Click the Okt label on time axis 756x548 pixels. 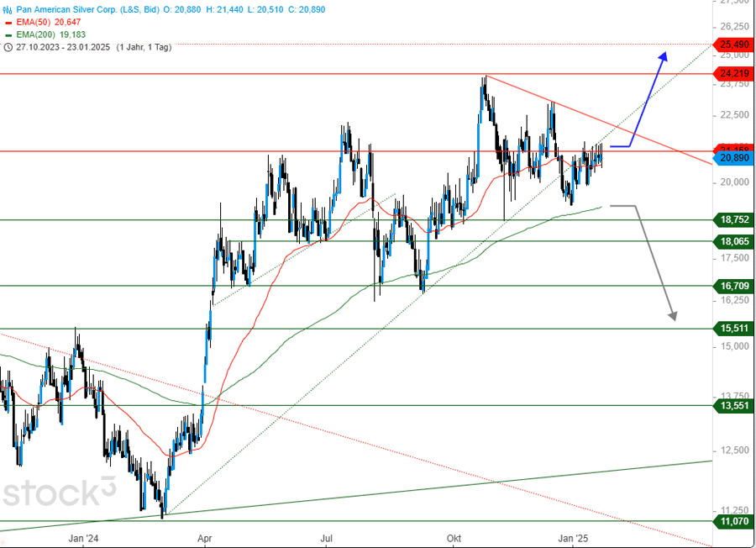pyautogui.click(x=455, y=537)
